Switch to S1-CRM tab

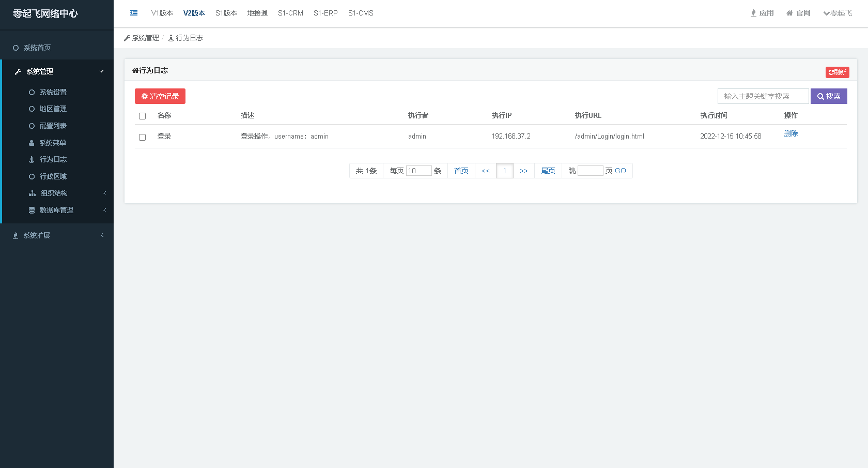290,13
